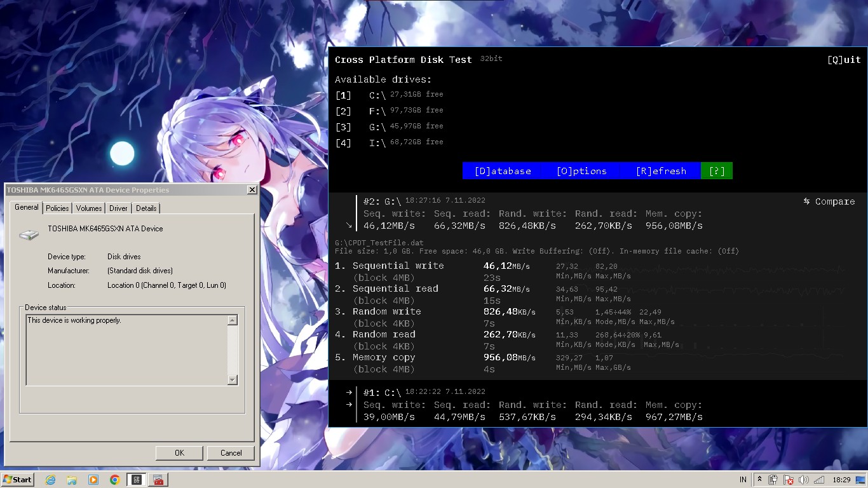The image size is (868, 488).
Task: Click the device status scrollbar down arrow
Action: pyautogui.click(x=232, y=379)
